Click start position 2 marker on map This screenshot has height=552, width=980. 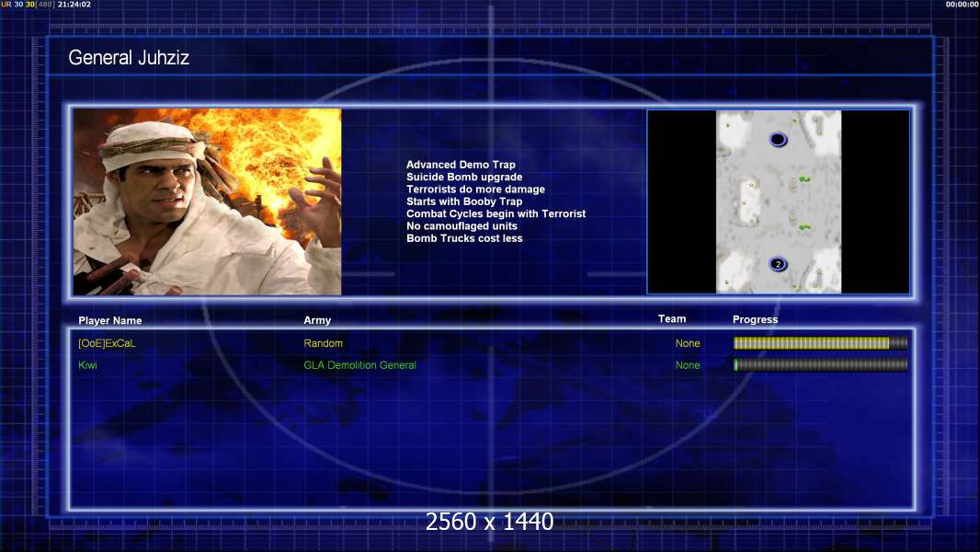pos(778,264)
